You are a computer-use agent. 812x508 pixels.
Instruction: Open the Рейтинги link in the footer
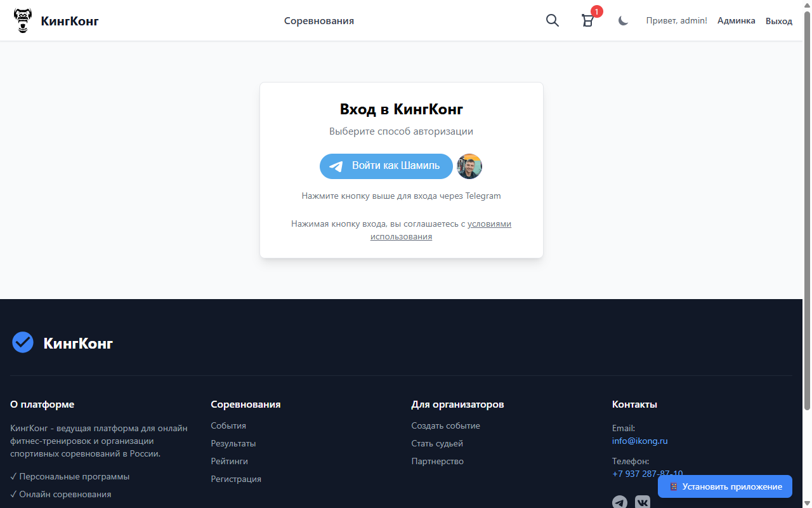click(x=228, y=461)
